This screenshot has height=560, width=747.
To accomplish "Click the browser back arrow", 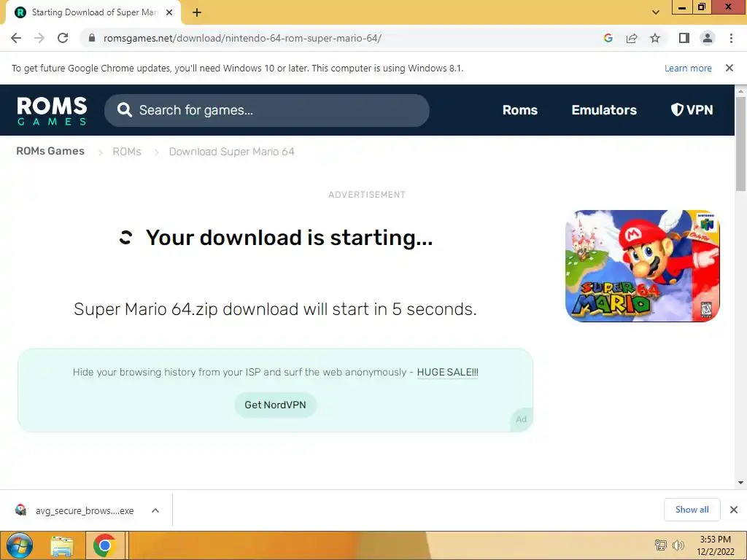I will click(16, 38).
